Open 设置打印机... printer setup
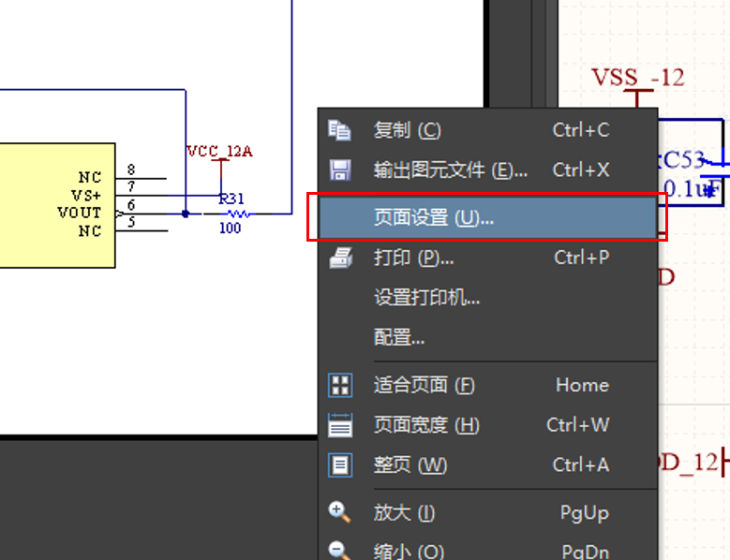 488,297
